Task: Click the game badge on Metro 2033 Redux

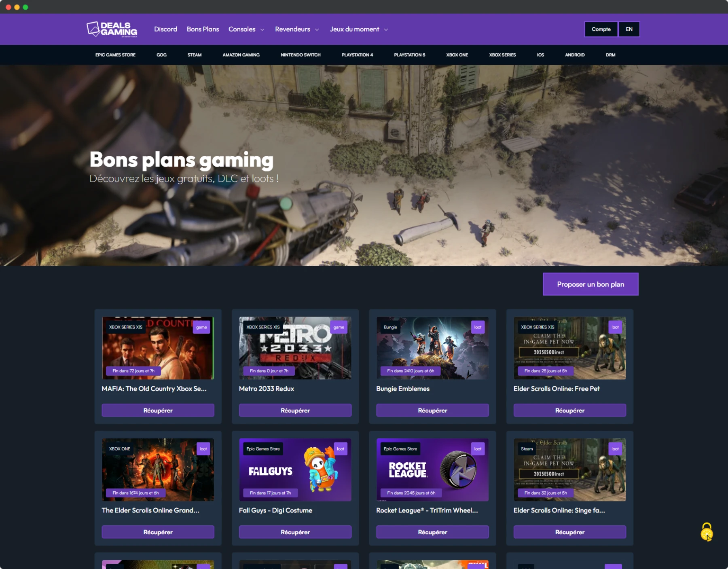Action: click(x=339, y=327)
